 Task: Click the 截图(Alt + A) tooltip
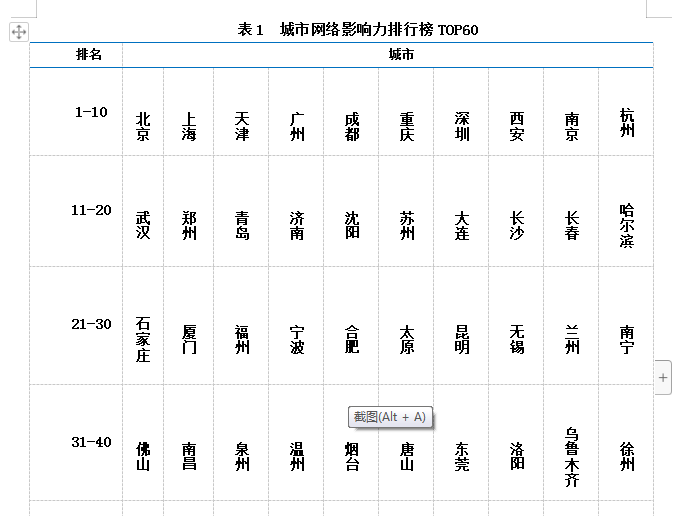[x=390, y=416]
